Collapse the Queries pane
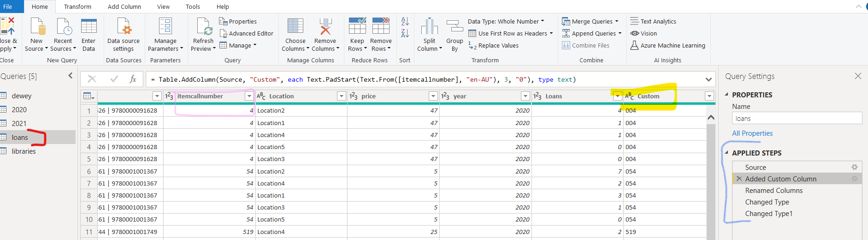Screen dimensions: 868x240 (x=71, y=76)
